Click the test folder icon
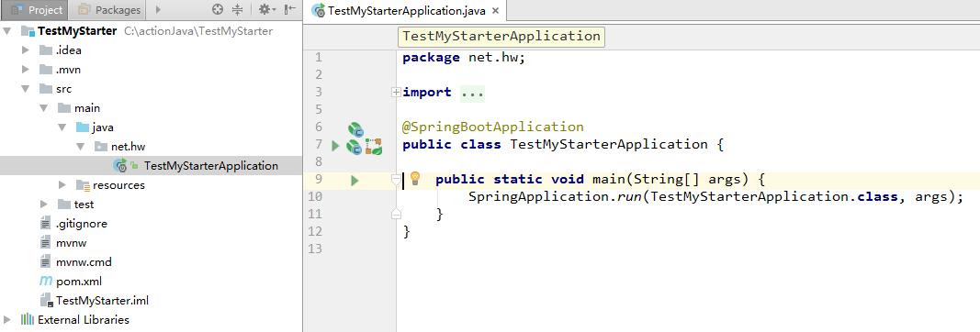The image size is (980, 332). [x=63, y=205]
